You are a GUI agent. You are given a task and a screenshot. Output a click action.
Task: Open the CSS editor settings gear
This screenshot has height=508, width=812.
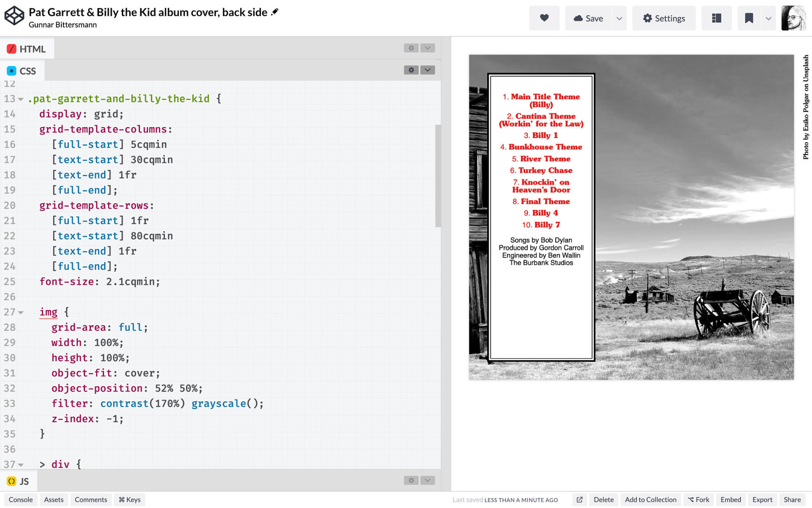tap(411, 70)
